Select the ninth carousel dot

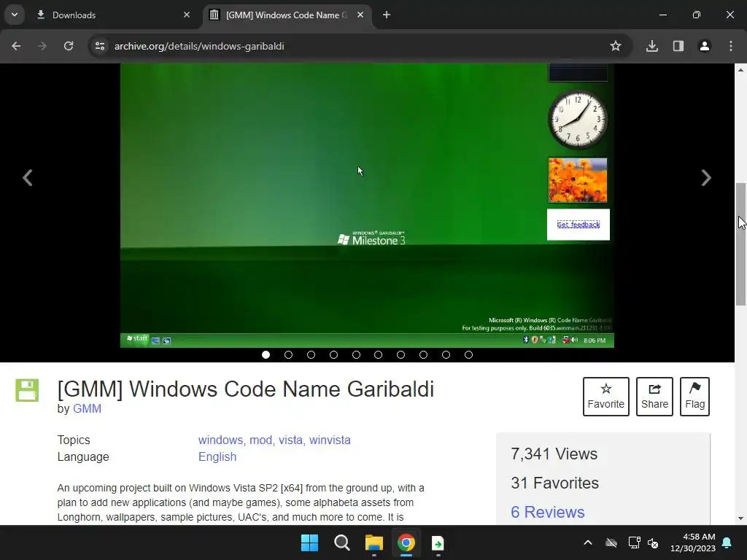(446, 355)
